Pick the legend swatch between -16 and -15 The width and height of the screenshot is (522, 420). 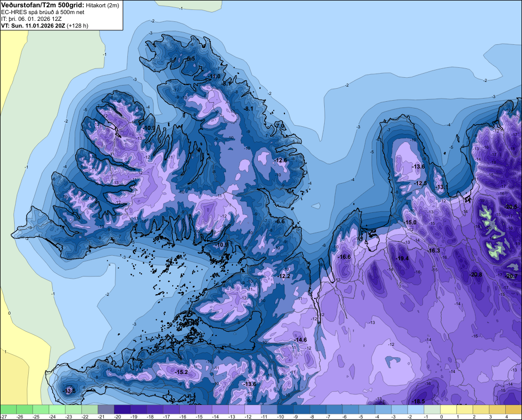[x=187, y=409]
